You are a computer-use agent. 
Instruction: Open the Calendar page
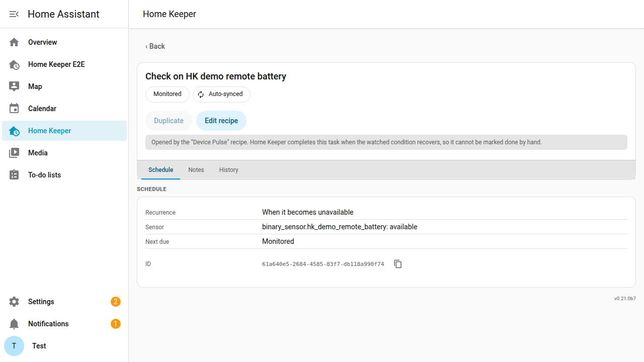(64, 109)
